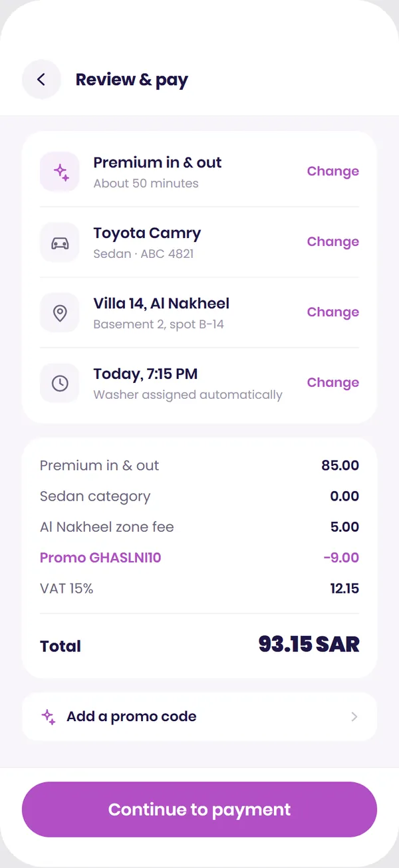Select the Toyota Camry vehicle title
399x868 pixels.
click(147, 233)
